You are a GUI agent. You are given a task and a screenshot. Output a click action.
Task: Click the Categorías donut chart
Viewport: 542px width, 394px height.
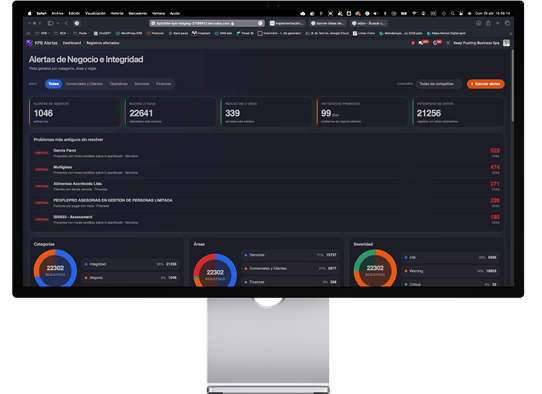55,268
